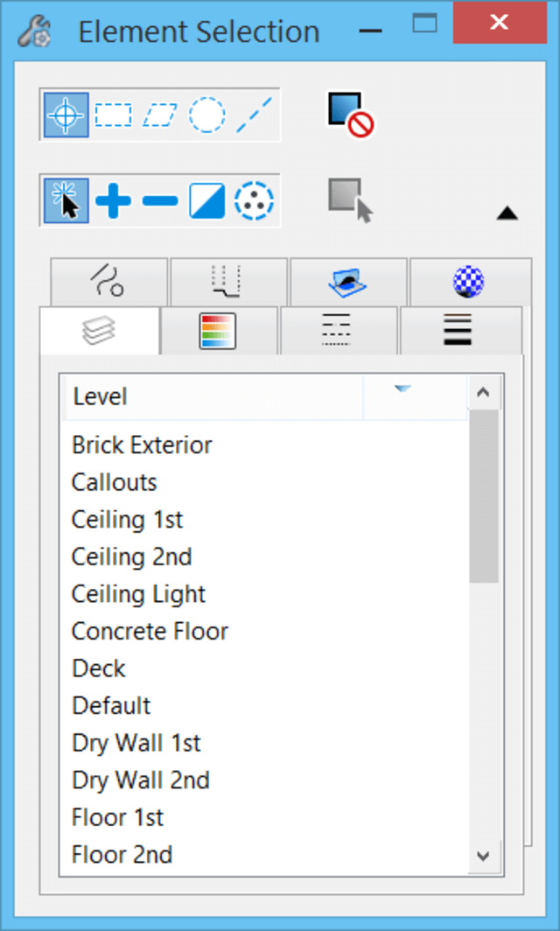Toggle the Invert selection mode
The image size is (560, 931).
206,200
